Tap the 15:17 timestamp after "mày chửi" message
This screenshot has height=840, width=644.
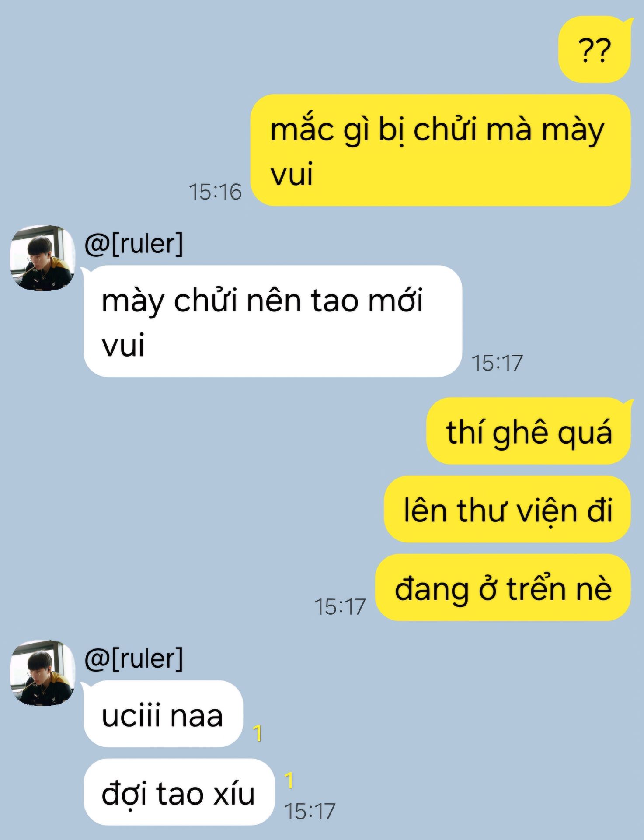click(497, 363)
